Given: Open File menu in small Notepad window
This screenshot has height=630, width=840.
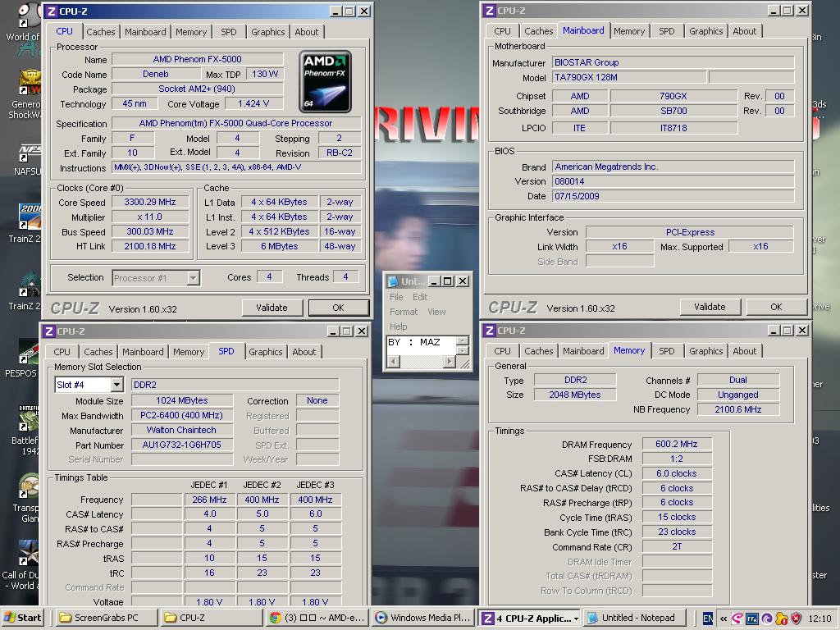Looking at the screenshot, I should click(396, 297).
